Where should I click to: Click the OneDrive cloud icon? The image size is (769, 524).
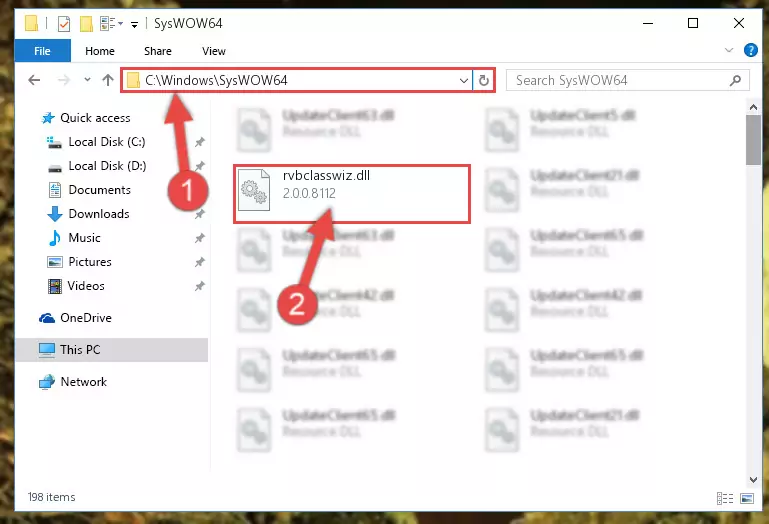(x=47, y=318)
